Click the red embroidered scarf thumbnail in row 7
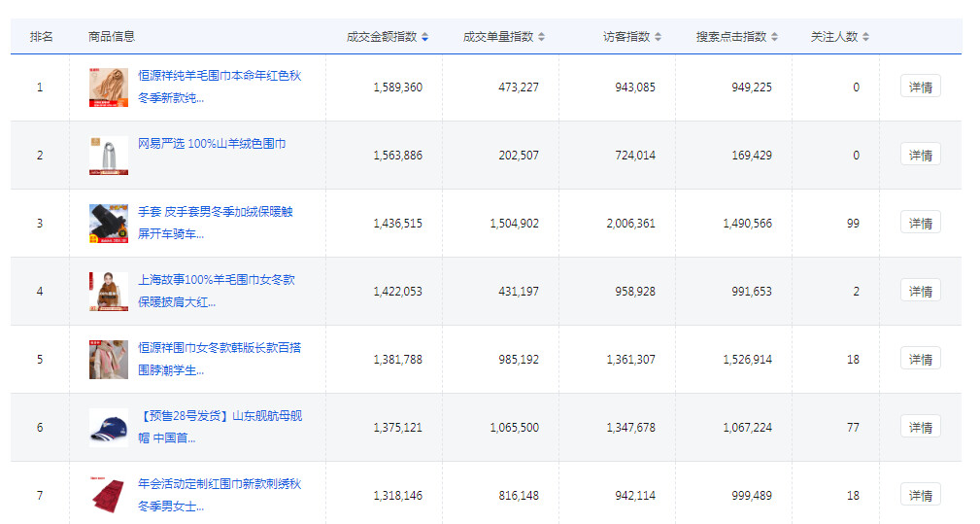This screenshot has width=980, height=524. 108,496
